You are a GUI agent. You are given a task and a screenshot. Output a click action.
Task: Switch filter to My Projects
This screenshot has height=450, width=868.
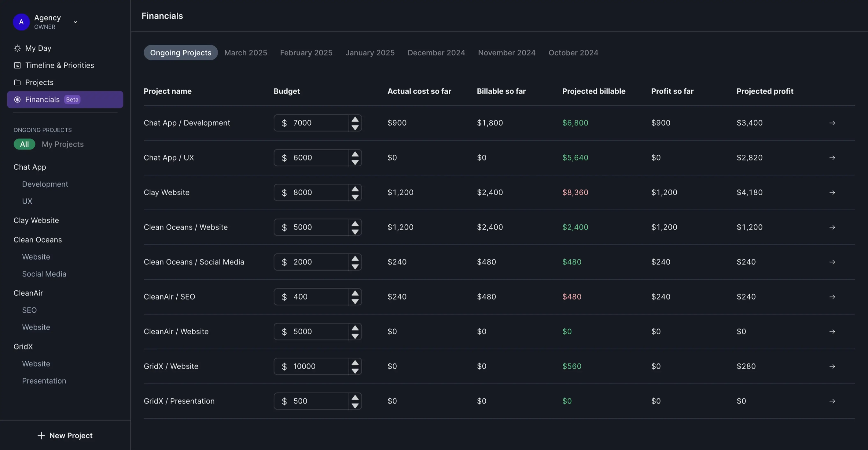[x=63, y=144]
